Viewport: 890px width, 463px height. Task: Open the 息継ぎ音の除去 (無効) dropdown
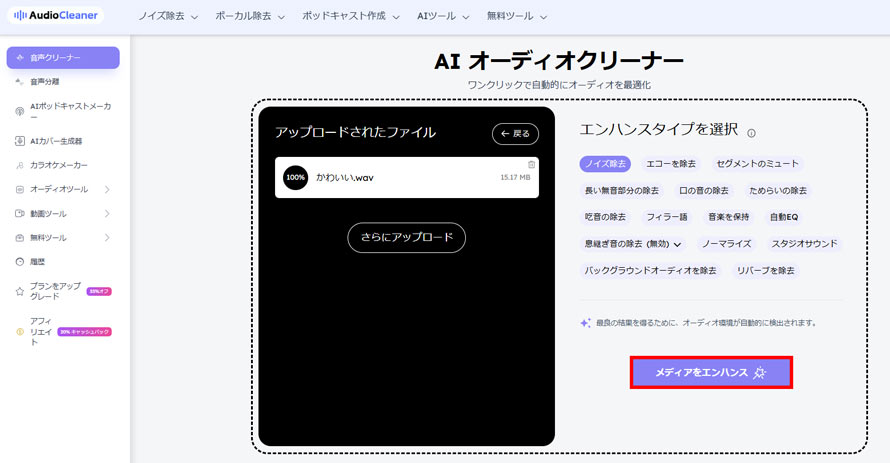click(632, 243)
